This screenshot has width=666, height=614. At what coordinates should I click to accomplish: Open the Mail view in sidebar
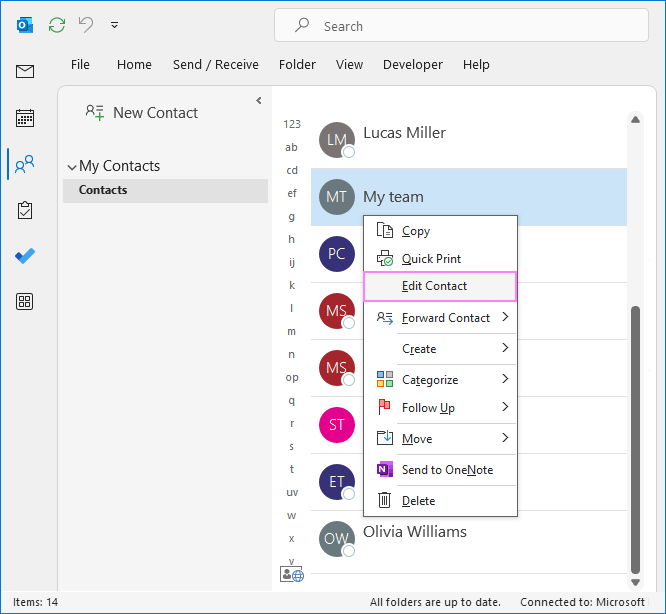(x=25, y=71)
